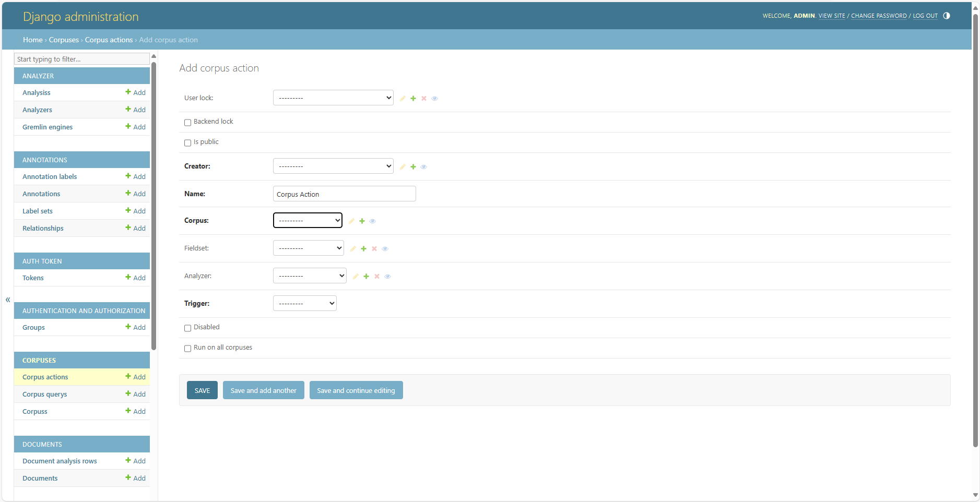This screenshot has width=980, height=502.
Task: Open Groups in the sidebar
Action: (x=33, y=327)
